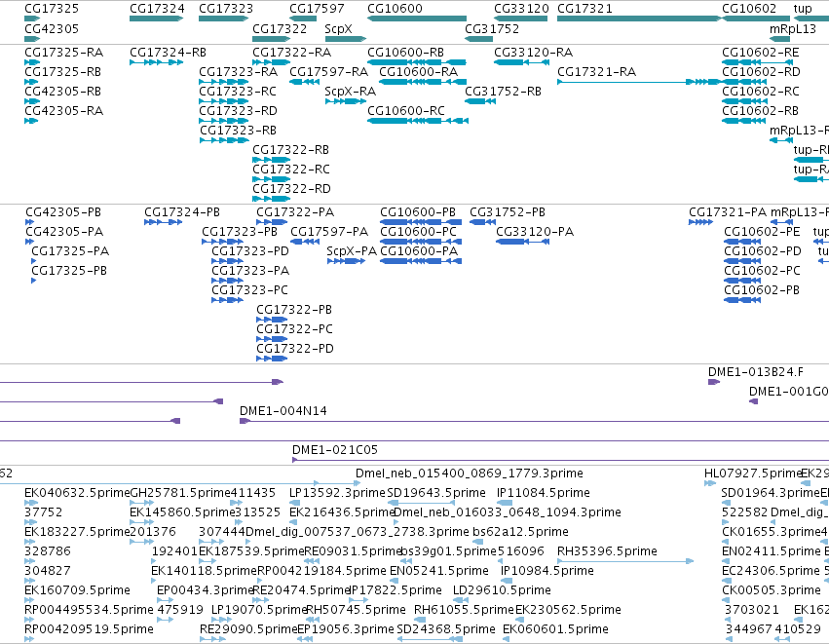Click EST label LD29610.5prime
This screenshot has height=644, width=829.
[x=503, y=590]
